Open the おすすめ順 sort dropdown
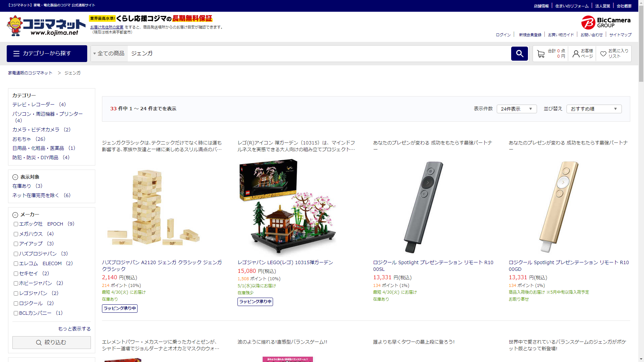644x362 pixels. coord(594,109)
